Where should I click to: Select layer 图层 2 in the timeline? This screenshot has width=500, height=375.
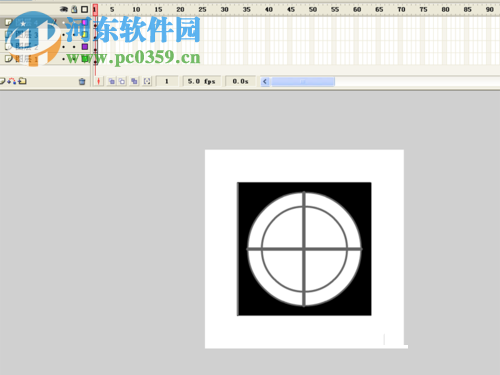(45, 47)
